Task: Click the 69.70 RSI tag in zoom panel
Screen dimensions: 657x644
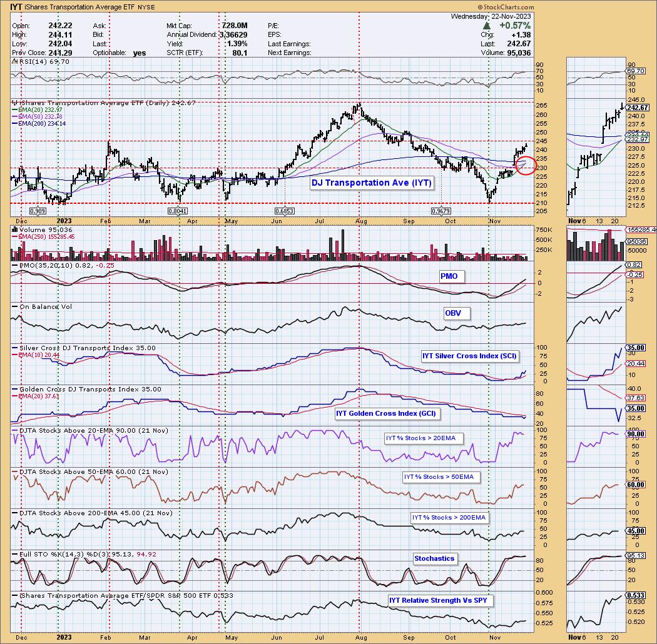Action: click(x=636, y=71)
